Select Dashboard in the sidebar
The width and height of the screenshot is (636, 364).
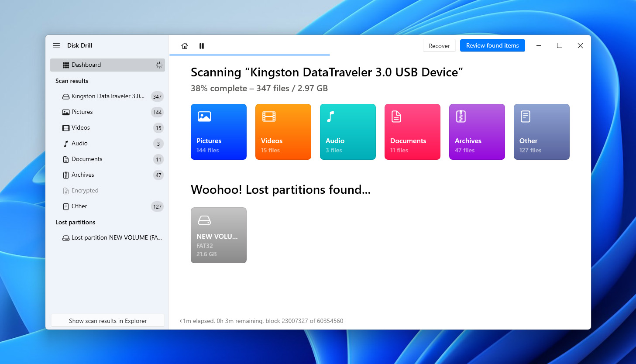point(107,65)
